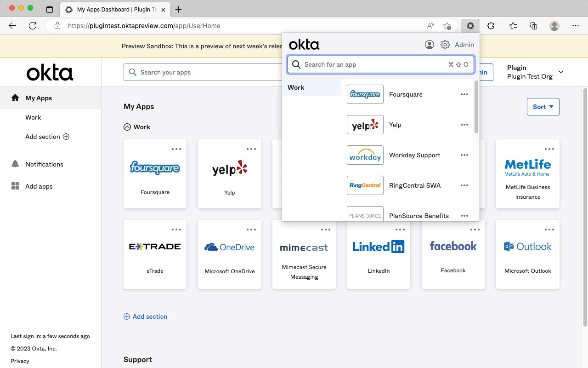
Task: Open options menu for Yelp in popup
Action: click(x=464, y=125)
